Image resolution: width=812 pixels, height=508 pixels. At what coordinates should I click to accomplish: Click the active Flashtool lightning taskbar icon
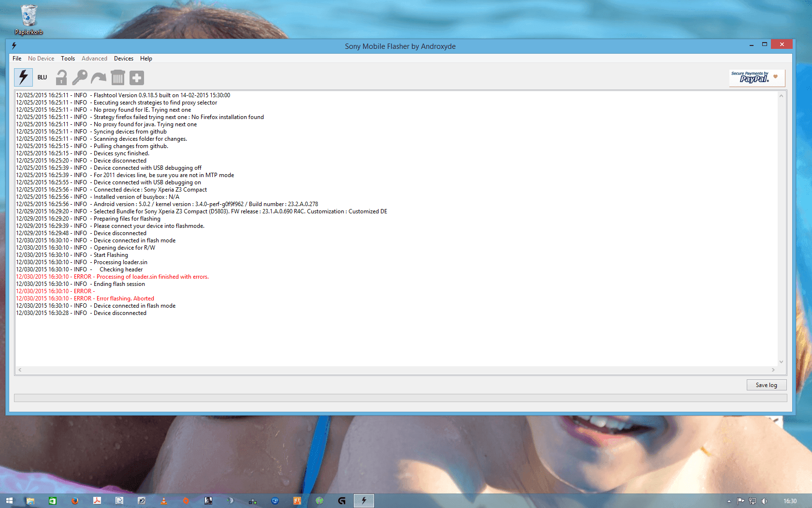pos(364,501)
